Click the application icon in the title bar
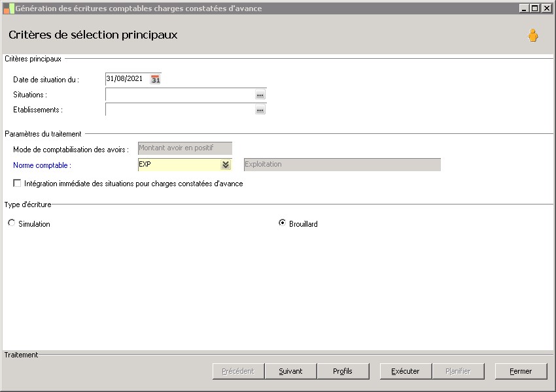The height and width of the screenshot is (392, 556). coord(9,8)
